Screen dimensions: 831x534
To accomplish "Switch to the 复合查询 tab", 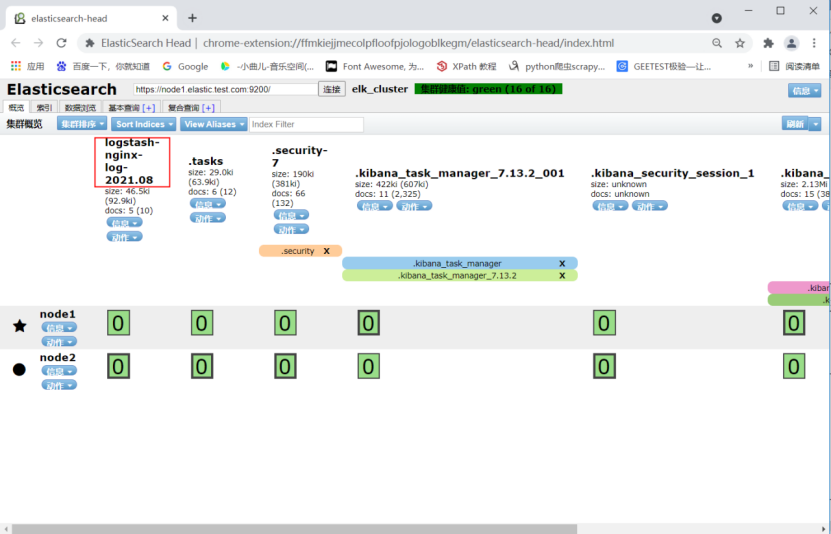I will click(191, 108).
